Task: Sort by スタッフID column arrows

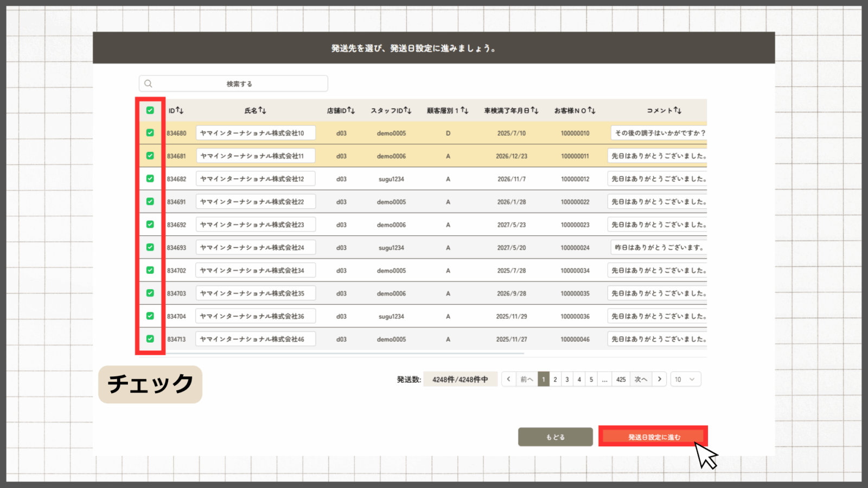Action: (x=407, y=110)
